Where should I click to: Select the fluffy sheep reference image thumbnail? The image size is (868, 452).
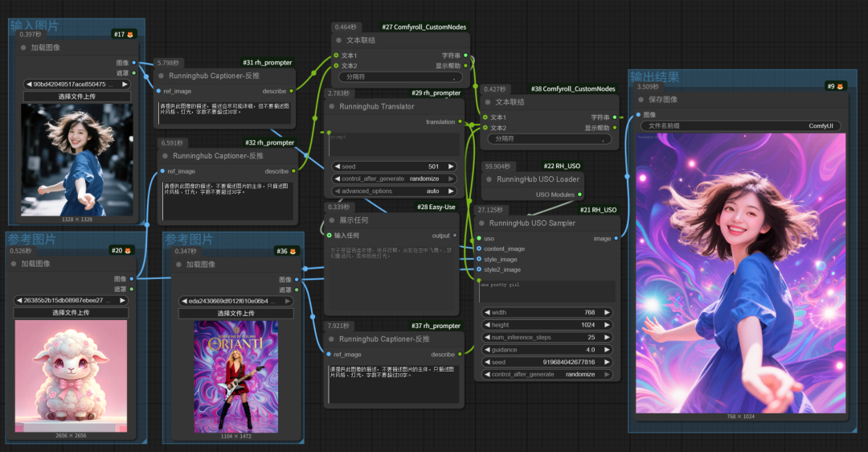click(x=71, y=376)
